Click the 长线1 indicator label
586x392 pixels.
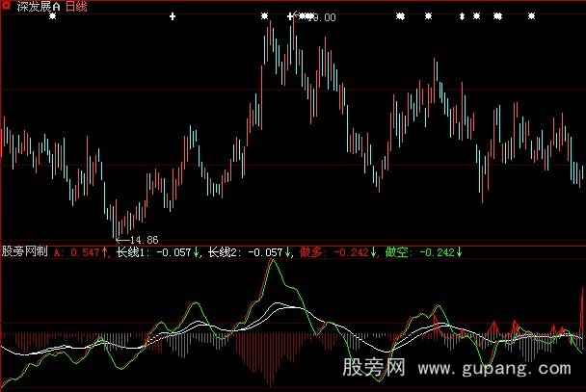[132, 252]
